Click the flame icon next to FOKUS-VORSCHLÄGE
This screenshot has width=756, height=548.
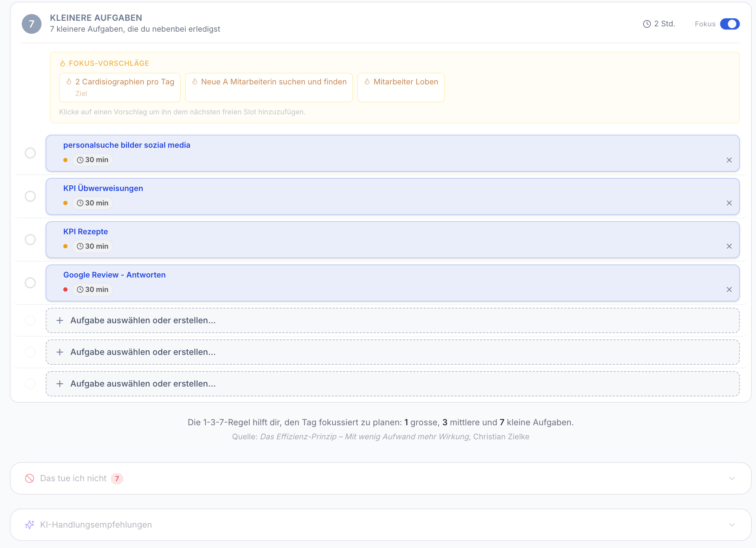tap(63, 63)
